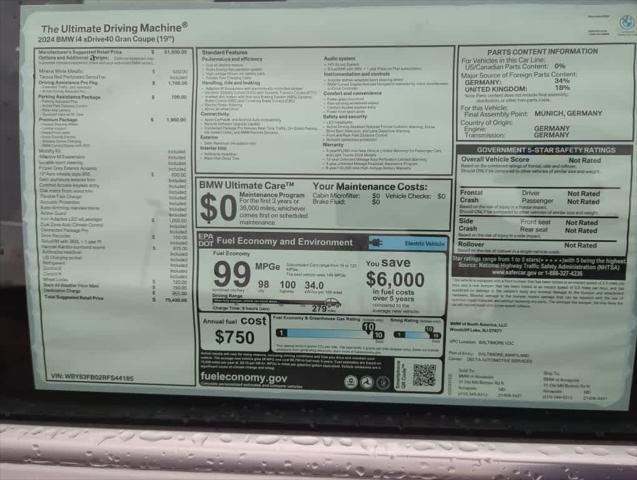Click the BMW roundel logo

[x=626, y=23]
